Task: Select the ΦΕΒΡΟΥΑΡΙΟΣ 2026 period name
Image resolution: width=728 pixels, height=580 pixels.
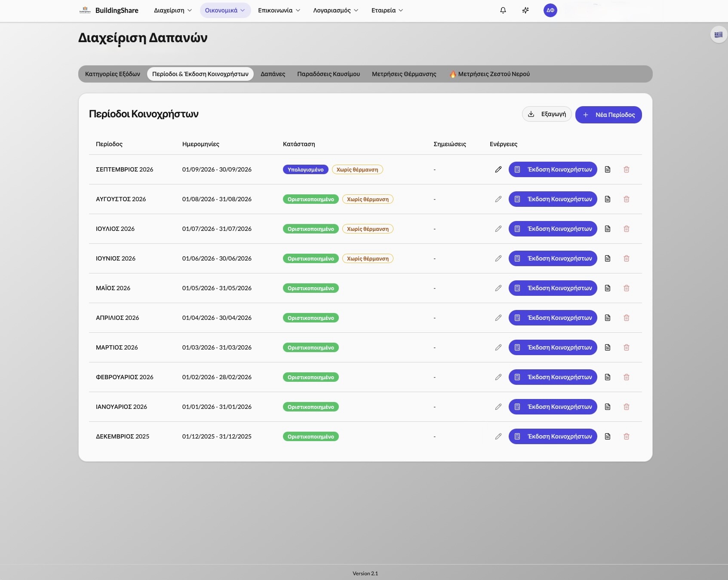Action: pos(125,377)
